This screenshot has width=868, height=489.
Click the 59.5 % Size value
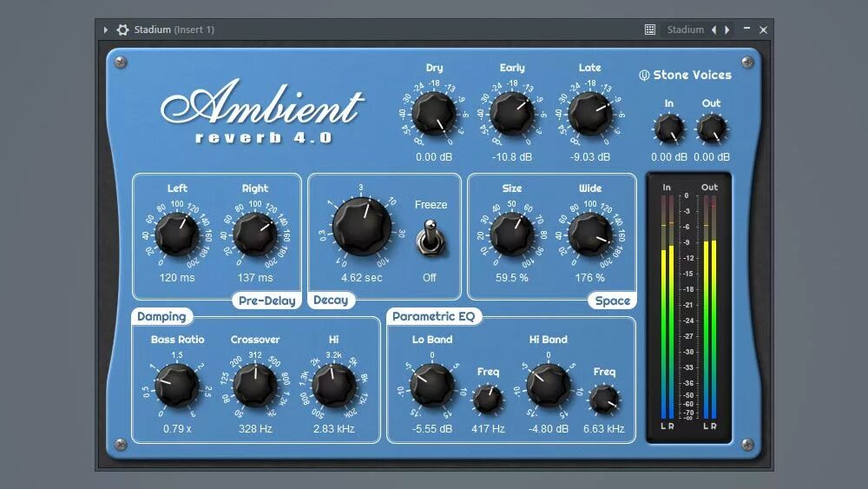tap(511, 278)
